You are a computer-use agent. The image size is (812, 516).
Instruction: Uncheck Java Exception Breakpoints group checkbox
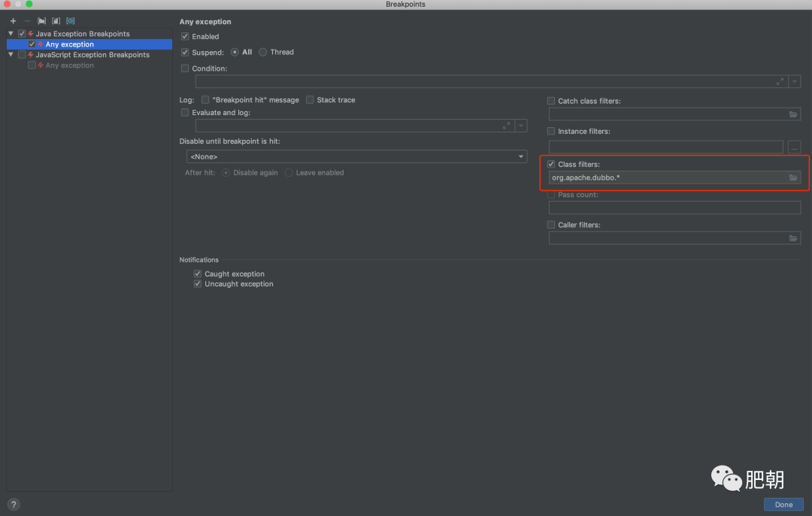22,34
